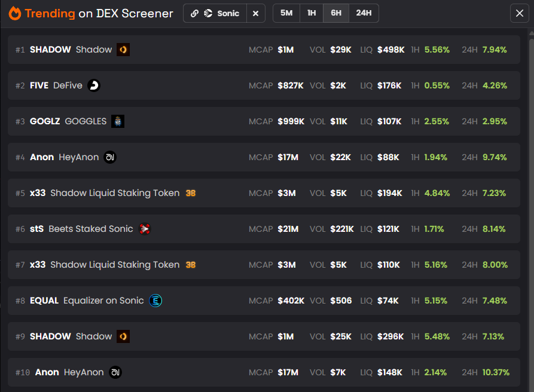This screenshot has width=534, height=392.
Task: Select the 5M timeframe
Action: click(286, 13)
